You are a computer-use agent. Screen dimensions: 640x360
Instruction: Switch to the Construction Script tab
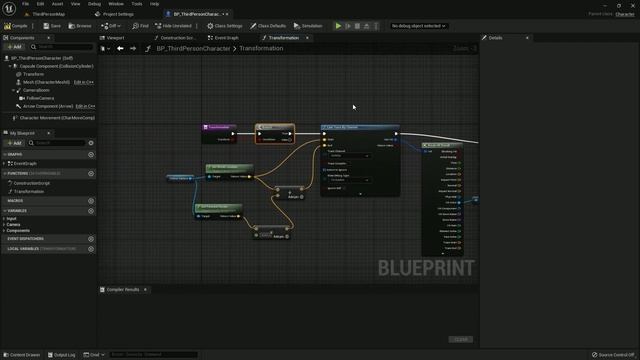(175, 38)
